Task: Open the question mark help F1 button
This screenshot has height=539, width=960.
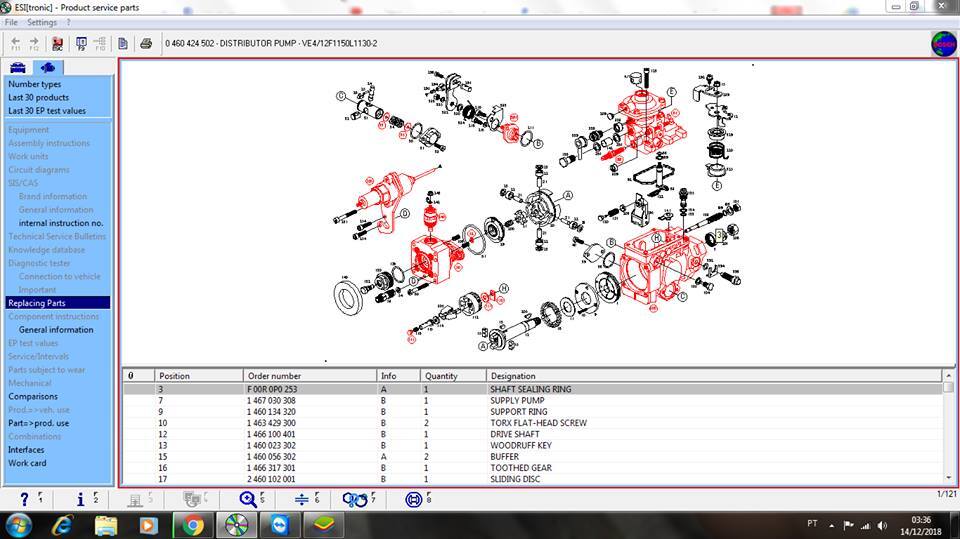Action: tap(24, 499)
